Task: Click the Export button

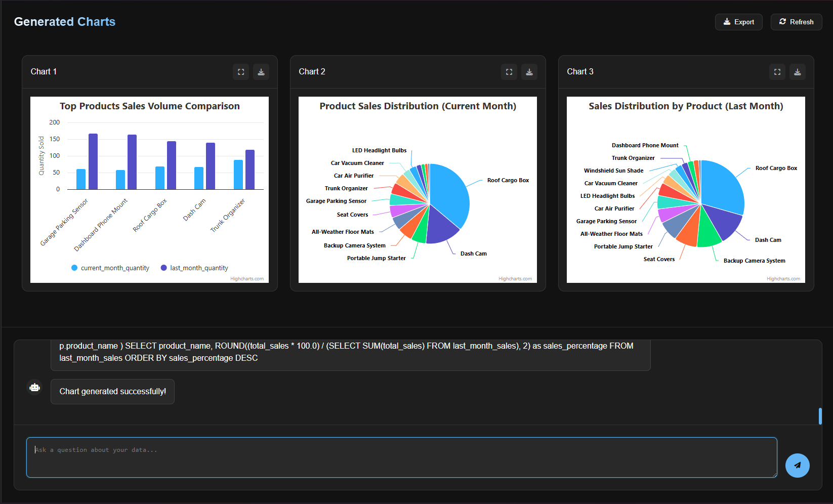Action: pyautogui.click(x=739, y=22)
